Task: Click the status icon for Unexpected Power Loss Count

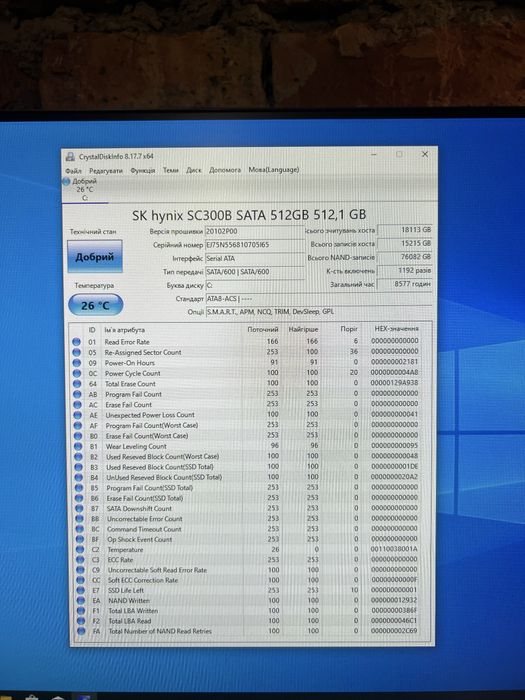Action: click(78, 415)
